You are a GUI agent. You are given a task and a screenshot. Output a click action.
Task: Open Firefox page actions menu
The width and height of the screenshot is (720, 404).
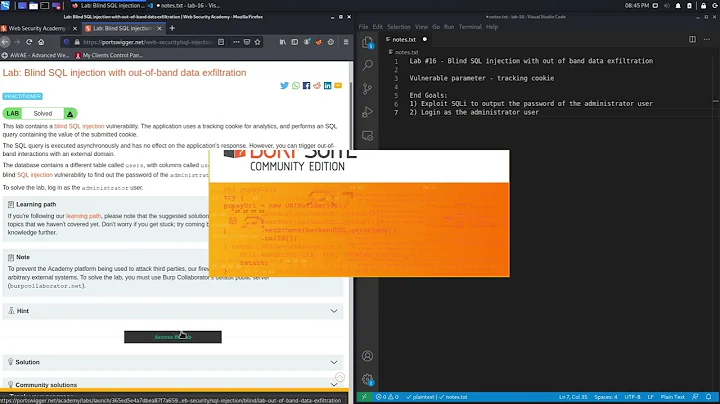(236, 42)
